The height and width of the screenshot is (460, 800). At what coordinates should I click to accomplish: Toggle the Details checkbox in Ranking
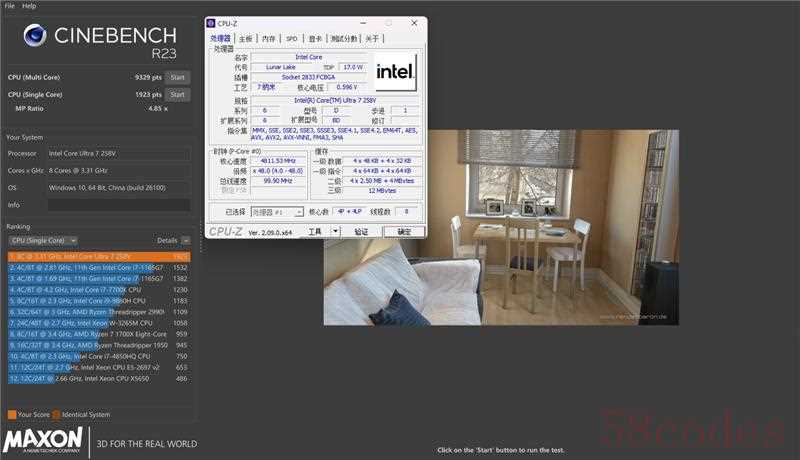(x=186, y=241)
